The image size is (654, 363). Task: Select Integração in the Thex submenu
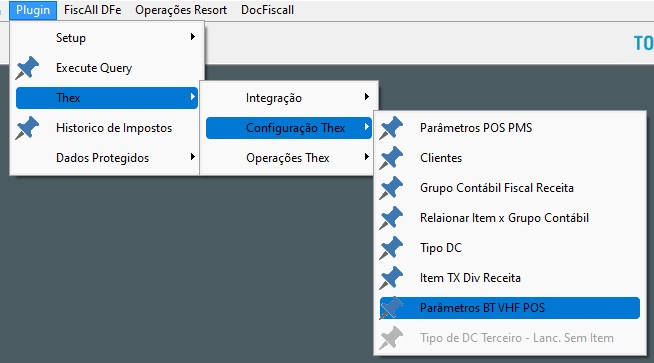289,98
